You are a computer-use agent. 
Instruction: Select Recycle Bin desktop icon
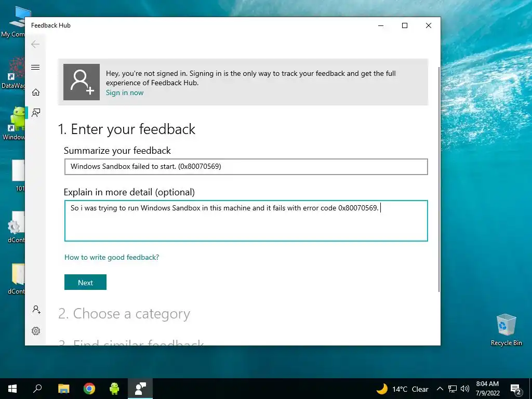[x=506, y=329]
